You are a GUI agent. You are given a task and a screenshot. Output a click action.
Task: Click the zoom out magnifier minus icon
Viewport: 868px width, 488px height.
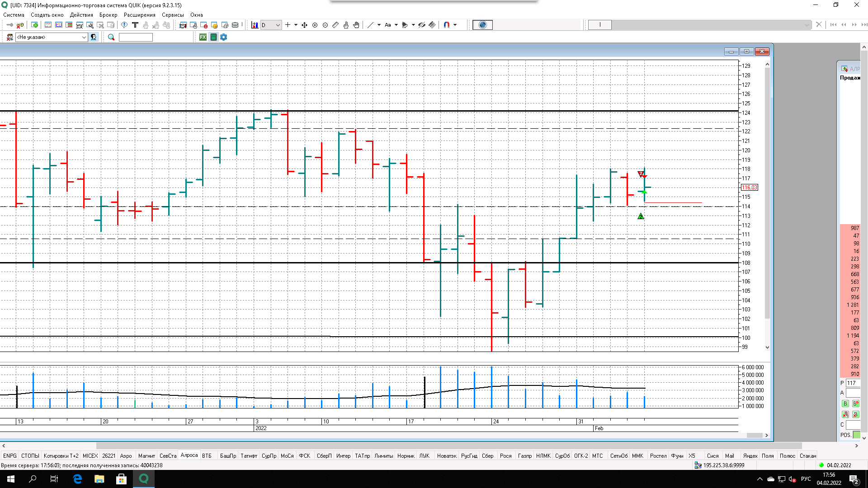(x=325, y=25)
